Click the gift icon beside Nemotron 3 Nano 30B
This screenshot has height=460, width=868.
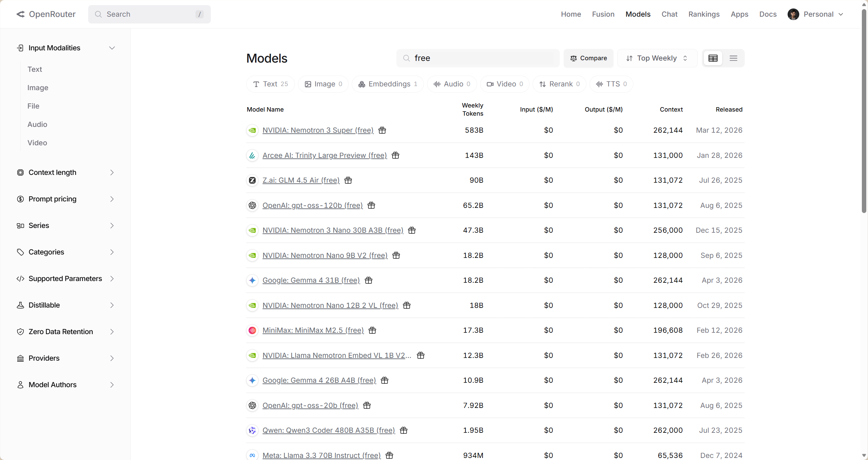click(x=412, y=230)
